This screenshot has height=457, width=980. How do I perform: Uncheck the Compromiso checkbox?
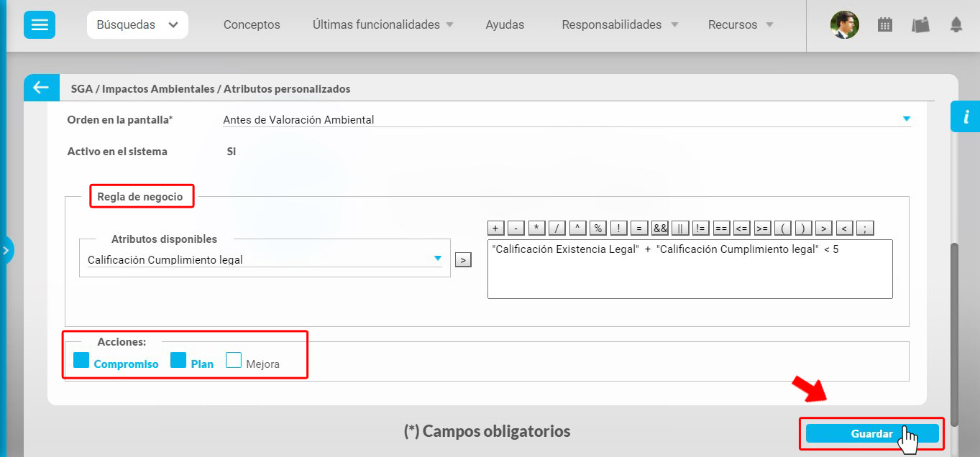81,359
